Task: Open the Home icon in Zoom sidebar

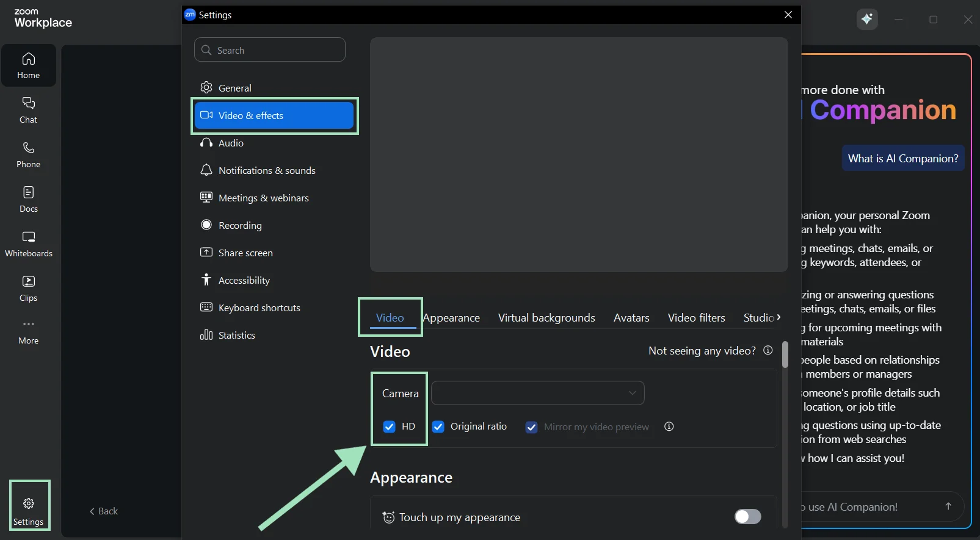Action: pyautogui.click(x=29, y=65)
